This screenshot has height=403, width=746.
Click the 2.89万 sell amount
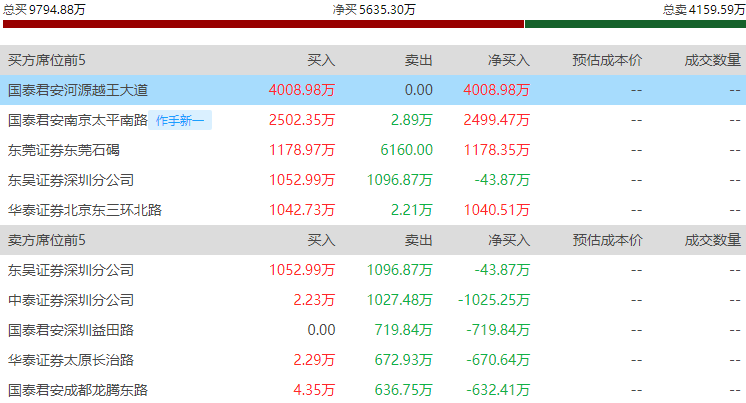point(412,120)
